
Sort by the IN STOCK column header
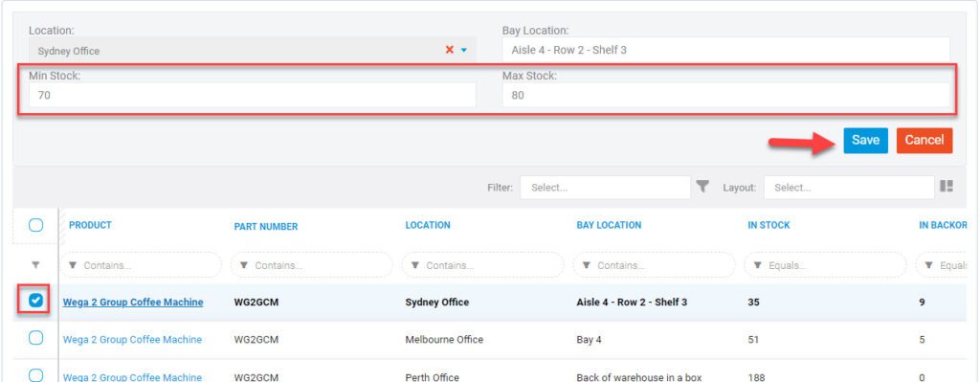[x=768, y=225]
